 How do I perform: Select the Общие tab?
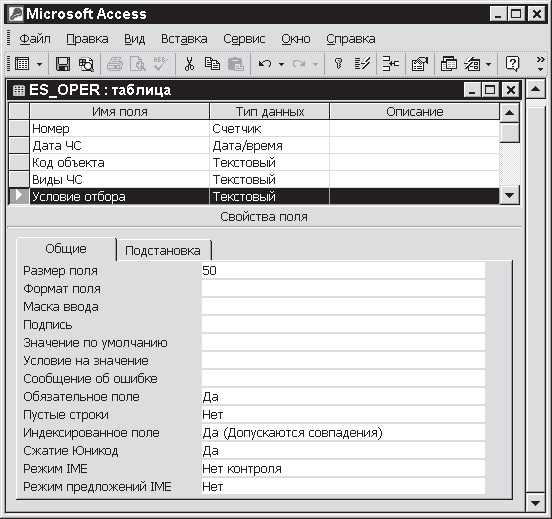(x=66, y=249)
